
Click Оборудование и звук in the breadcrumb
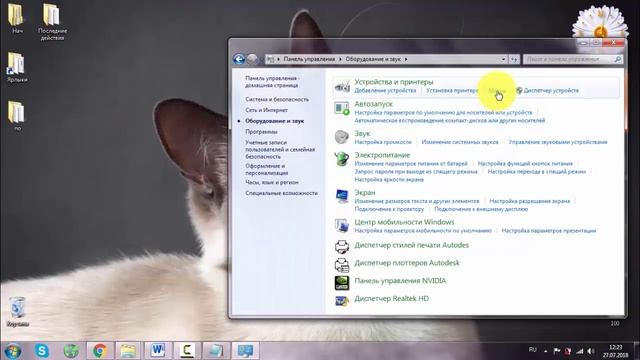coord(373,59)
